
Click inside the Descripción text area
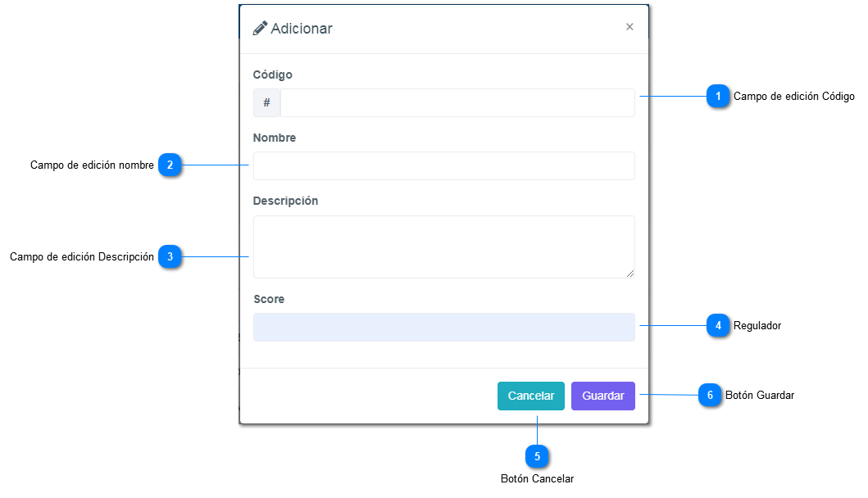click(444, 247)
